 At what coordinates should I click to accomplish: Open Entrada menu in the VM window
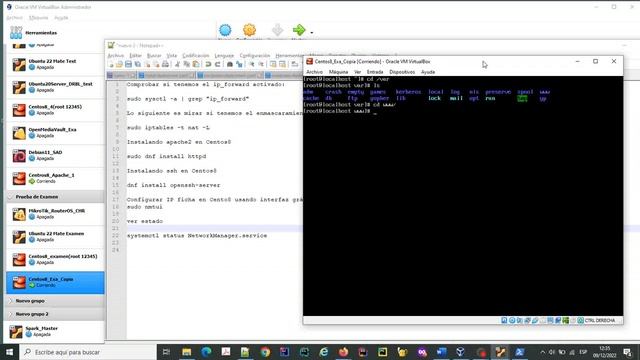(x=375, y=72)
